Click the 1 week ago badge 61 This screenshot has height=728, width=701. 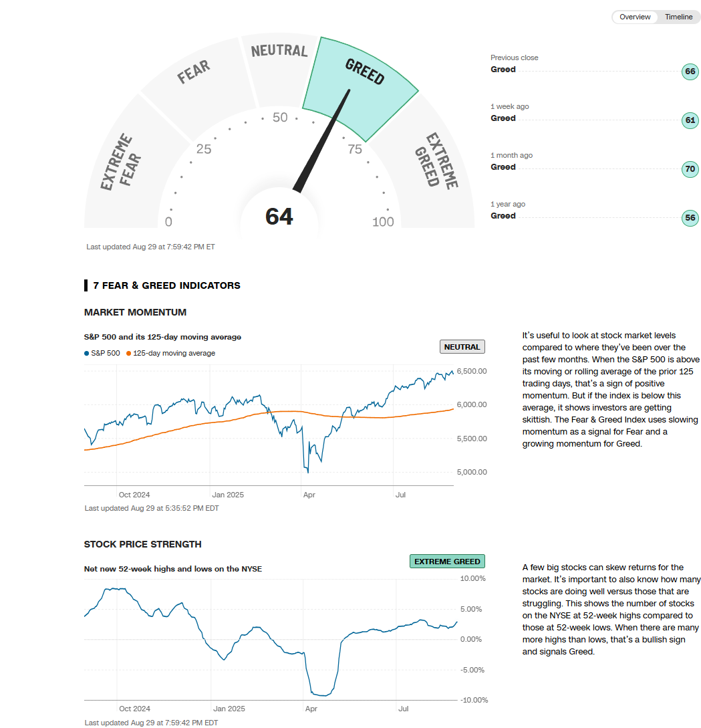[x=690, y=121]
